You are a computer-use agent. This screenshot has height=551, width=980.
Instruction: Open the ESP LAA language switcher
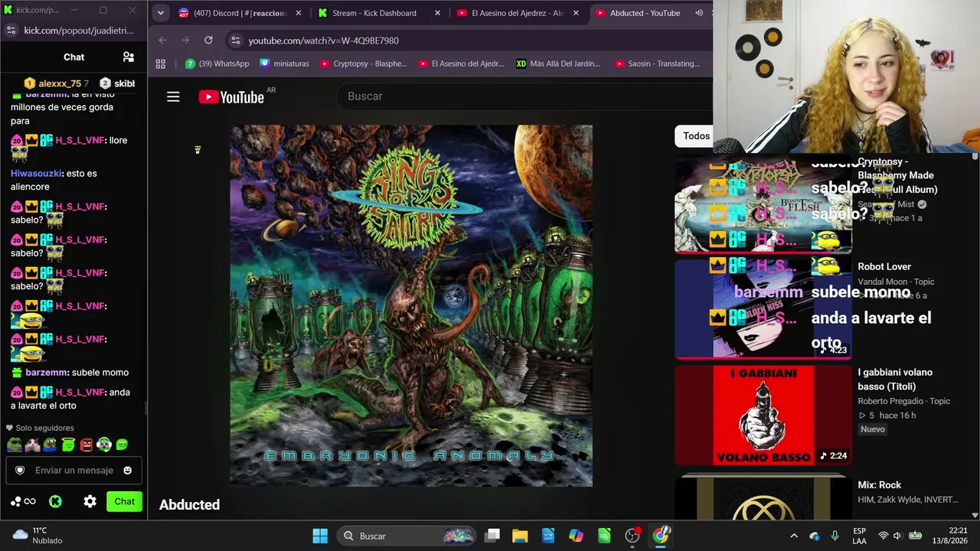pyautogui.click(x=860, y=536)
